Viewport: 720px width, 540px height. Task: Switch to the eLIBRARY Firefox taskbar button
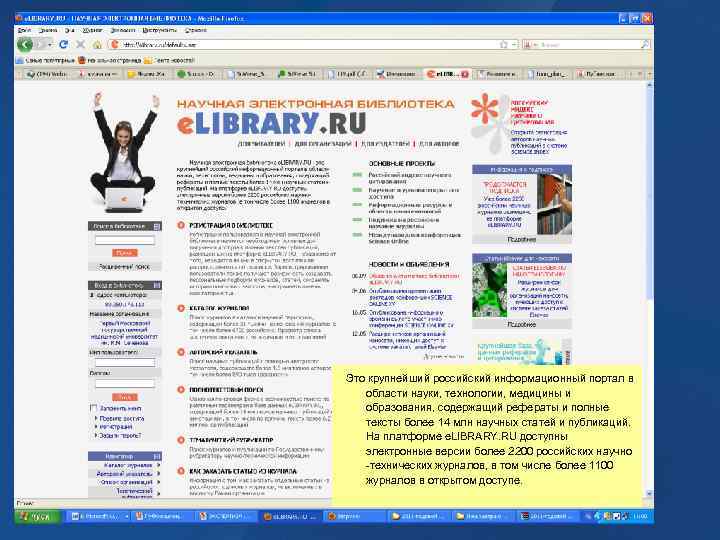pyautogui.click(x=290, y=517)
